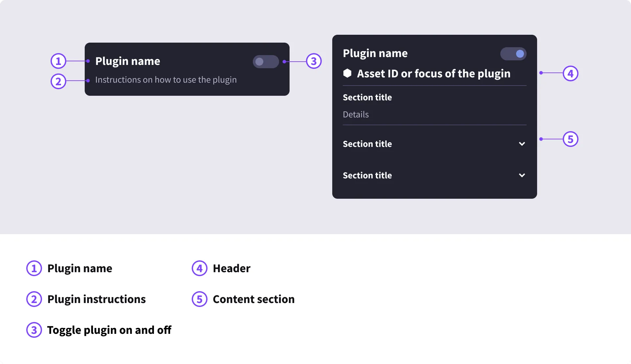Click annotation marker 5 beside content section
631x364 pixels.
(x=570, y=139)
